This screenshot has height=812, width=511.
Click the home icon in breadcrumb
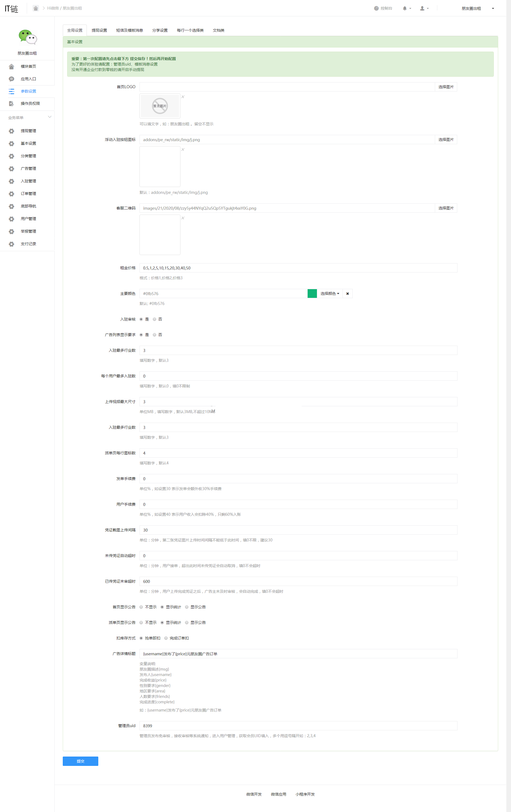[x=35, y=8]
